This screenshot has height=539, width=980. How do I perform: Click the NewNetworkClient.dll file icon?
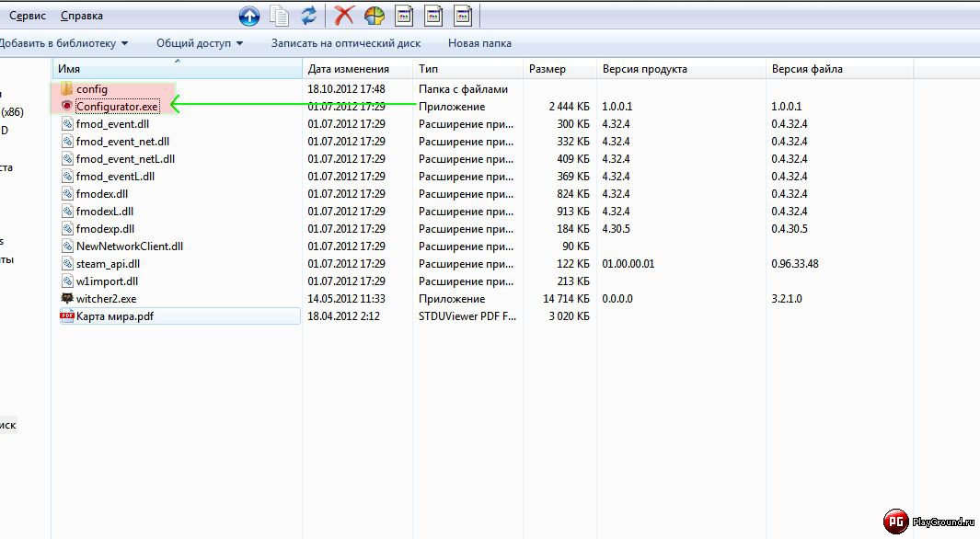coord(67,247)
